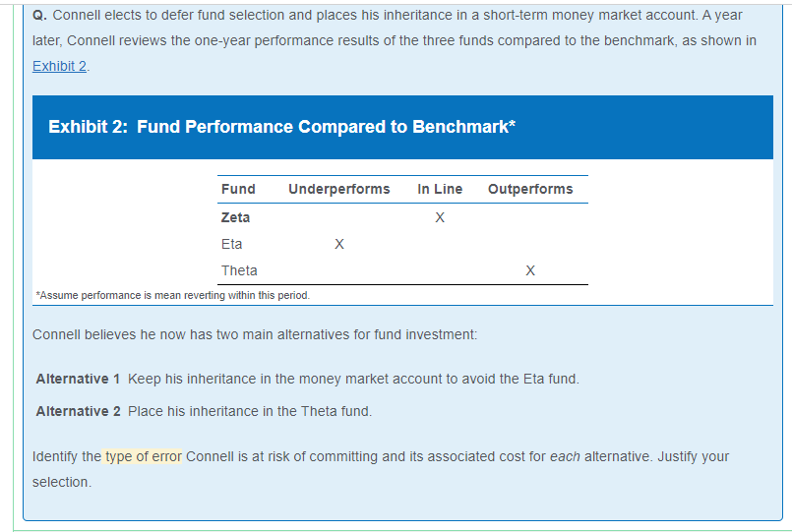The image size is (792, 532).
Task: Select the In Line column header
Action: 440,189
